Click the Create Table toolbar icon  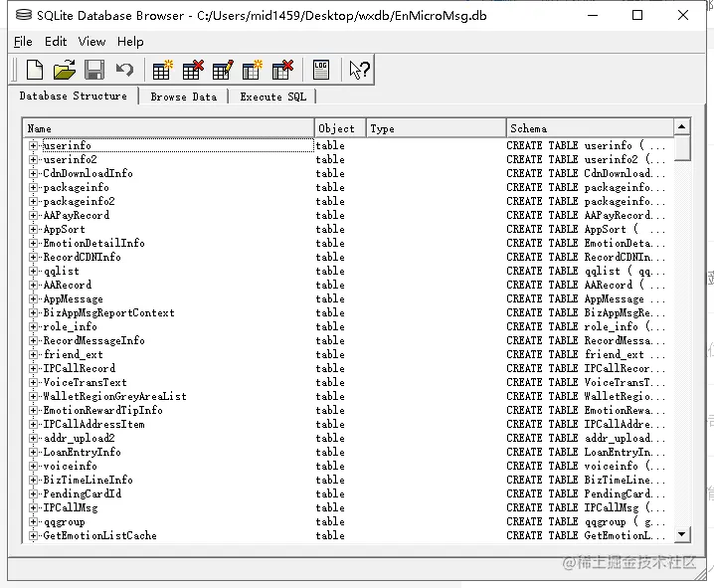(x=162, y=70)
